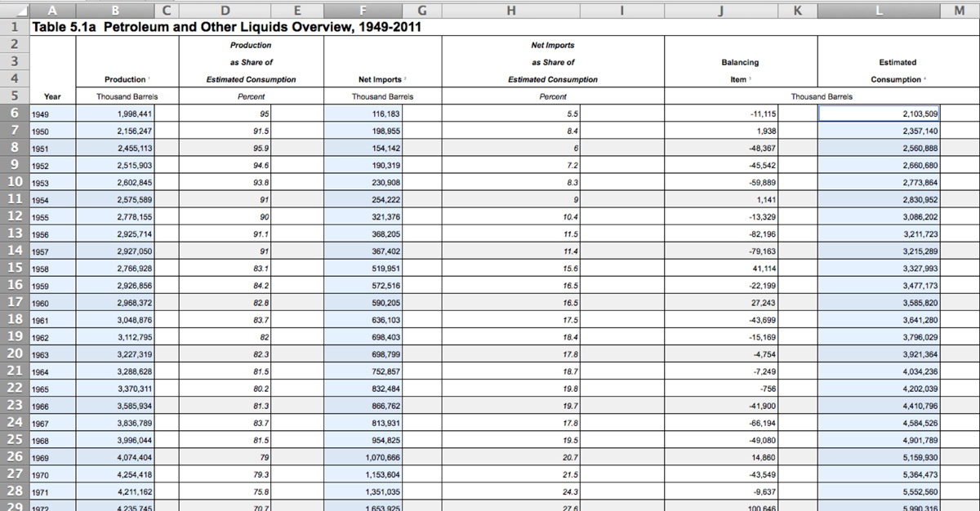980x511 pixels.
Task: Click production value 1,998,441
Action: point(114,113)
